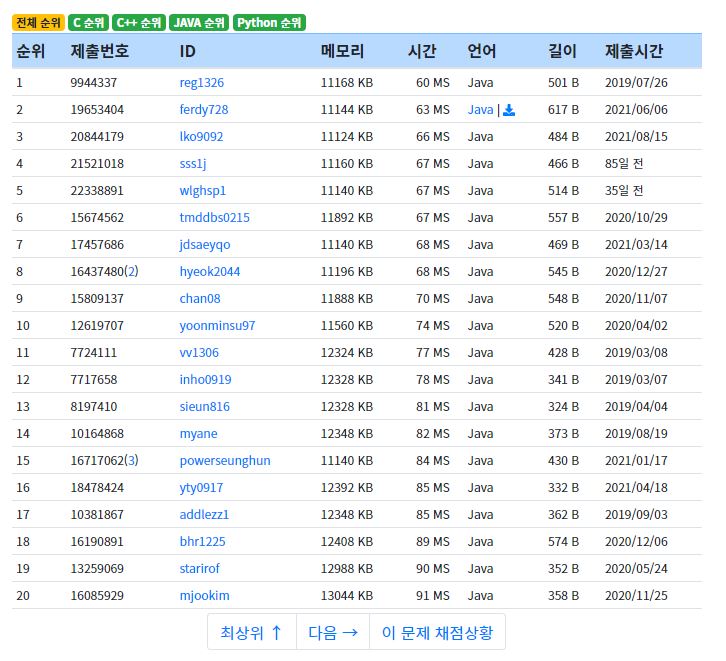Open user profile yty0917
This screenshot has height=661, width=726.
click(x=201, y=488)
